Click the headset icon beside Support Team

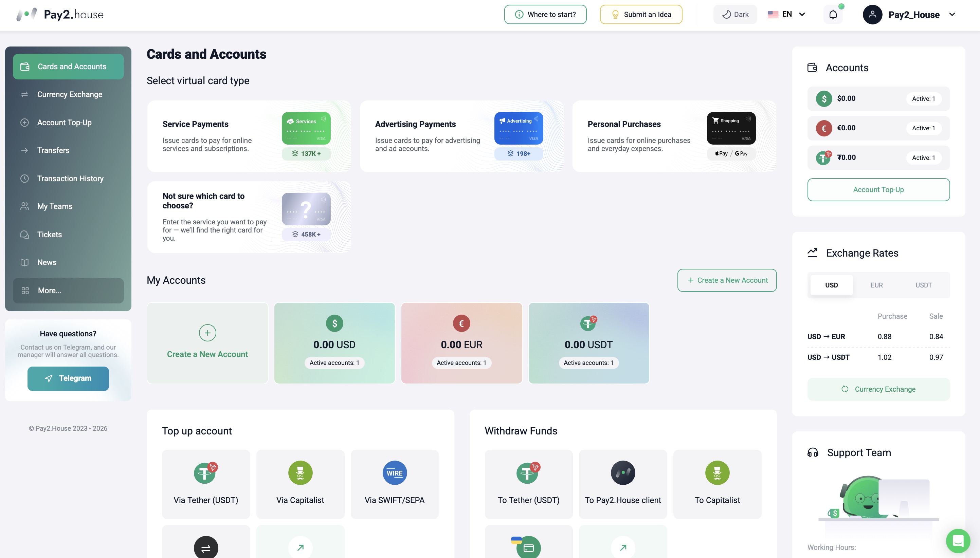pyautogui.click(x=813, y=452)
